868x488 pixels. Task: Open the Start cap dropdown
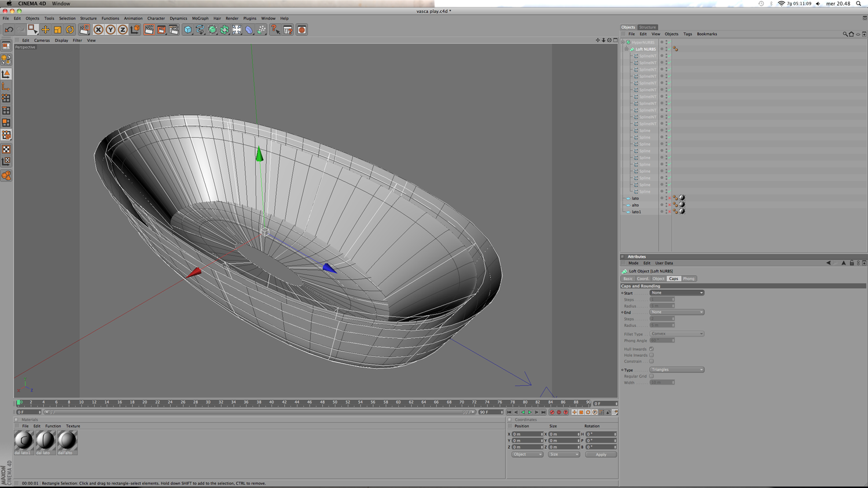click(x=676, y=293)
